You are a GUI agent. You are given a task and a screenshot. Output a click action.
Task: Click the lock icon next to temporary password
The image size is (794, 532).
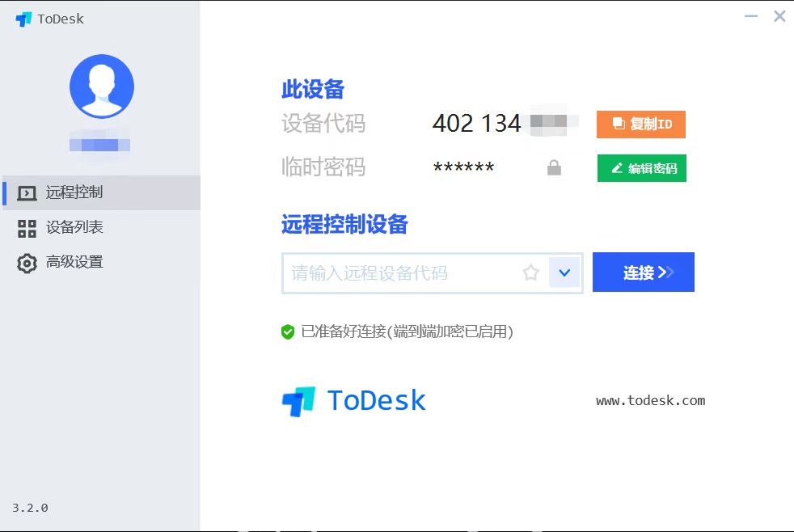click(x=554, y=167)
